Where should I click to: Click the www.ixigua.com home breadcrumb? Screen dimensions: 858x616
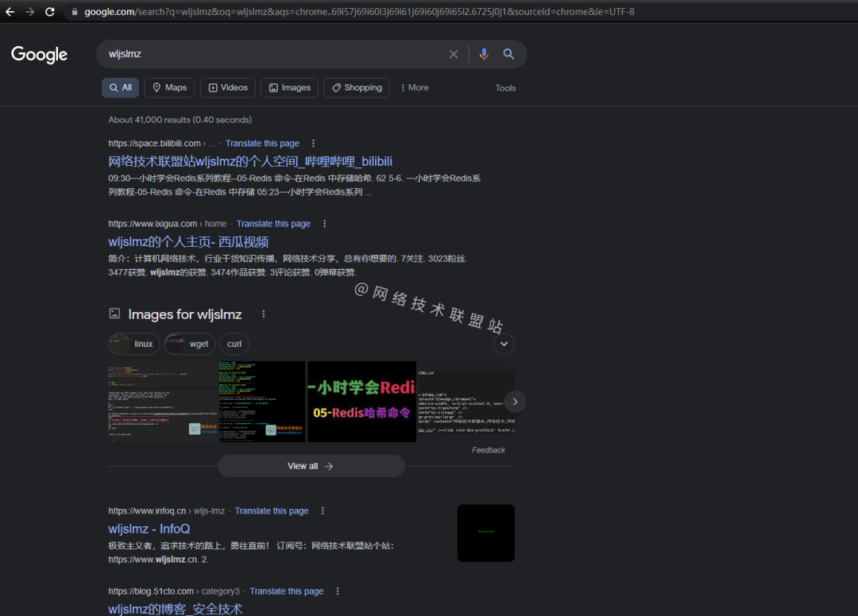pos(168,224)
